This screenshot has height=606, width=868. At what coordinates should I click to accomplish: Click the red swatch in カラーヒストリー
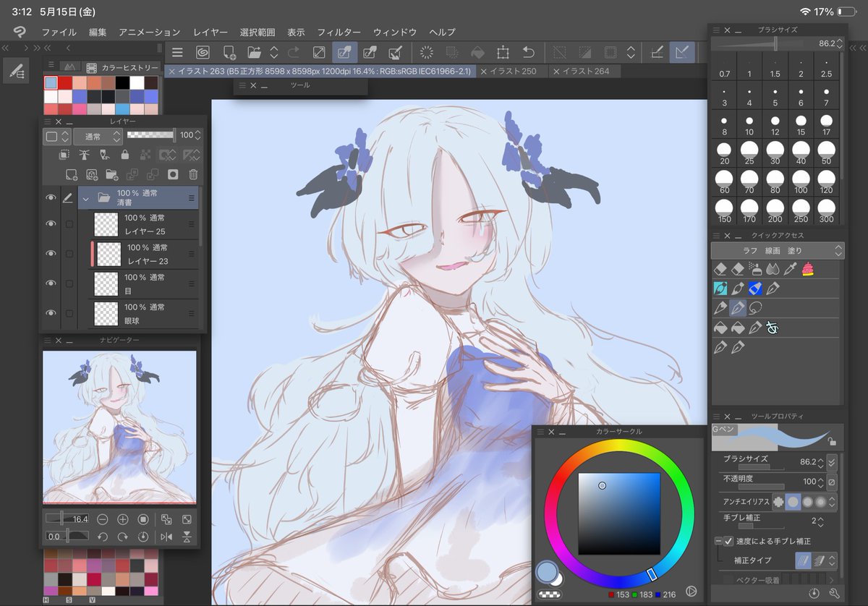[64, 83]
